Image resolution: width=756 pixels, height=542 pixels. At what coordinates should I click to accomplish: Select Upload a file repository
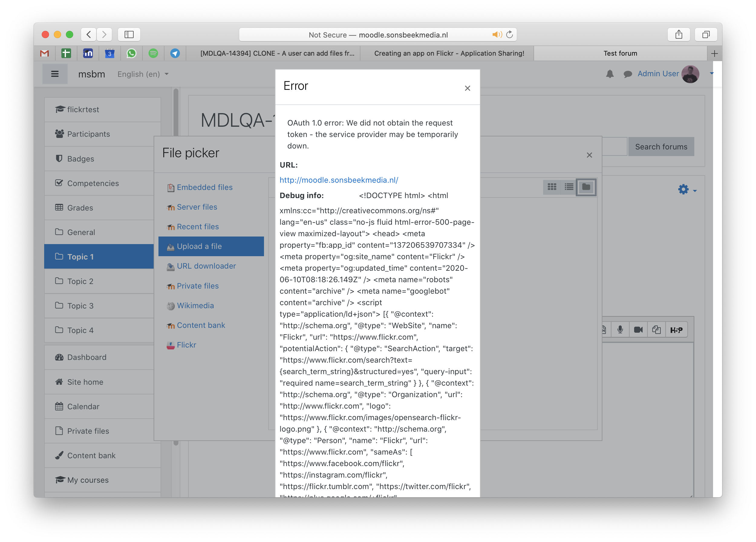point(211,246)
